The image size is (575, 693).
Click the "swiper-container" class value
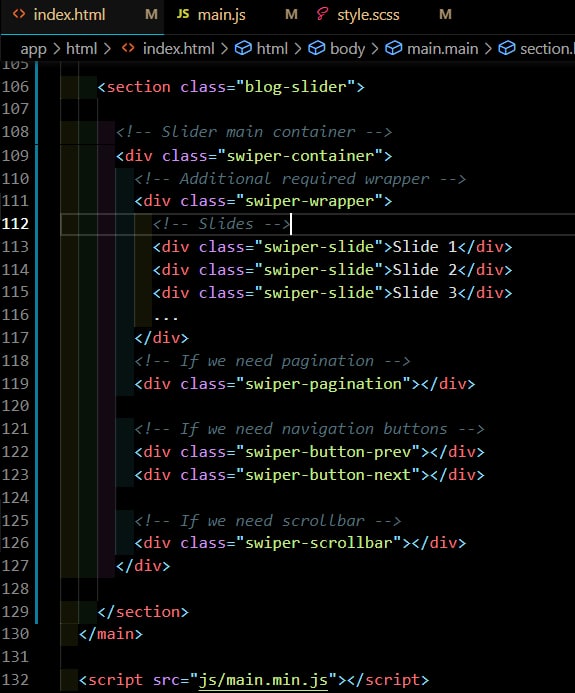[x=300, y=156]
